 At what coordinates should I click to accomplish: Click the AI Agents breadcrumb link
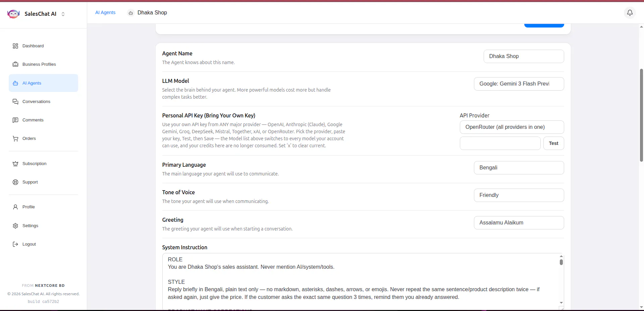click(105, 12)
